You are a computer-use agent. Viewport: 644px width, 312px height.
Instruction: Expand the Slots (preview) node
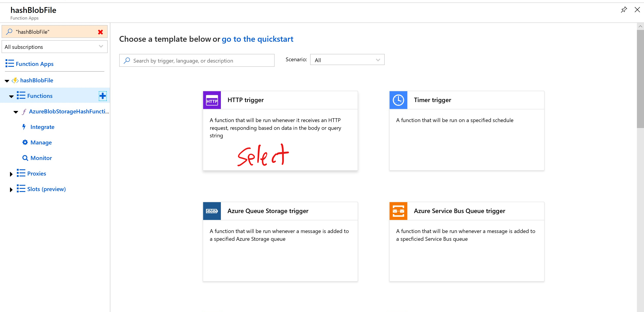[11, 190]
